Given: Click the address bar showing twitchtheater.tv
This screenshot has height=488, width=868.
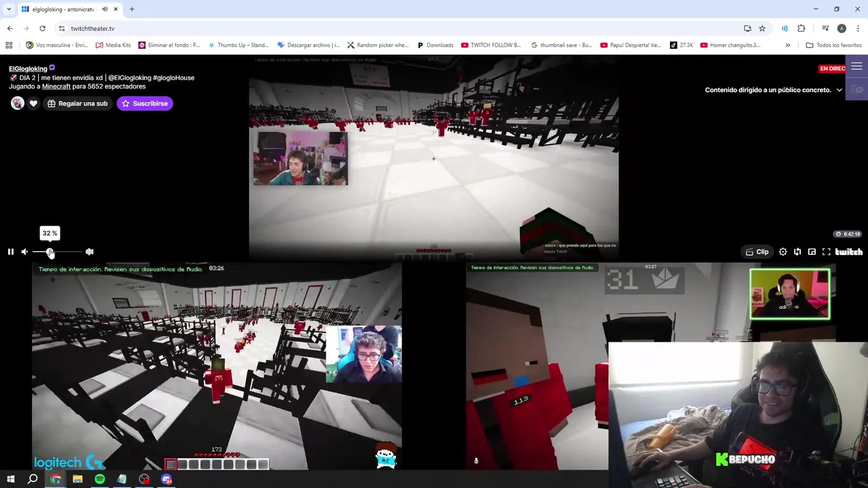Looking at the screenshot, I should 92,28.
